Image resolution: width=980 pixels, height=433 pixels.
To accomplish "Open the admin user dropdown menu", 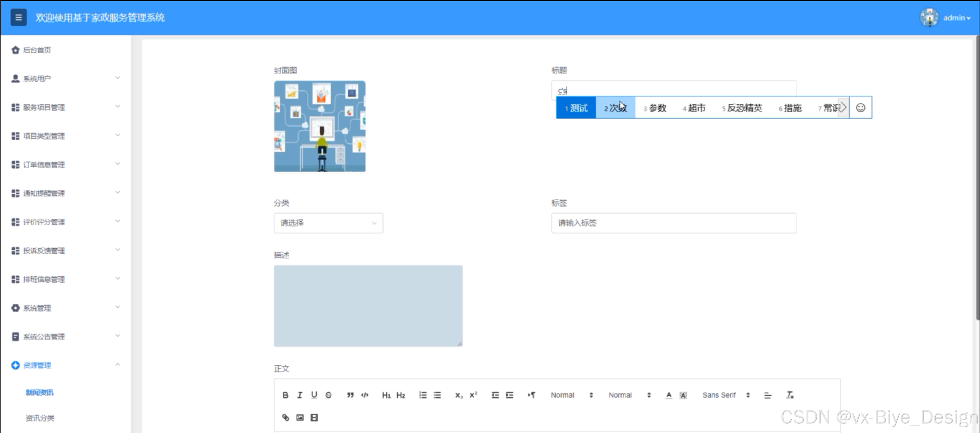I will tap(956, 18).
